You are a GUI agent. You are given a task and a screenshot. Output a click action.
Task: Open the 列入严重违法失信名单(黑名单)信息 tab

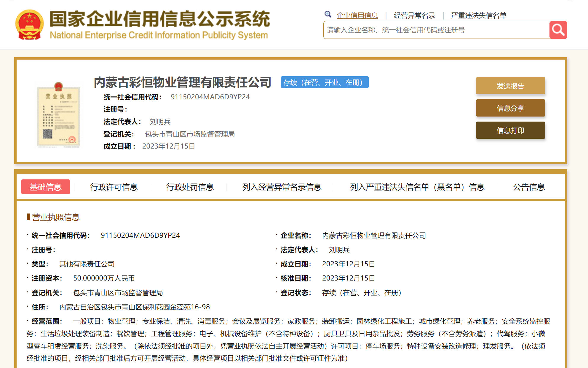click(x=417, y=187)
